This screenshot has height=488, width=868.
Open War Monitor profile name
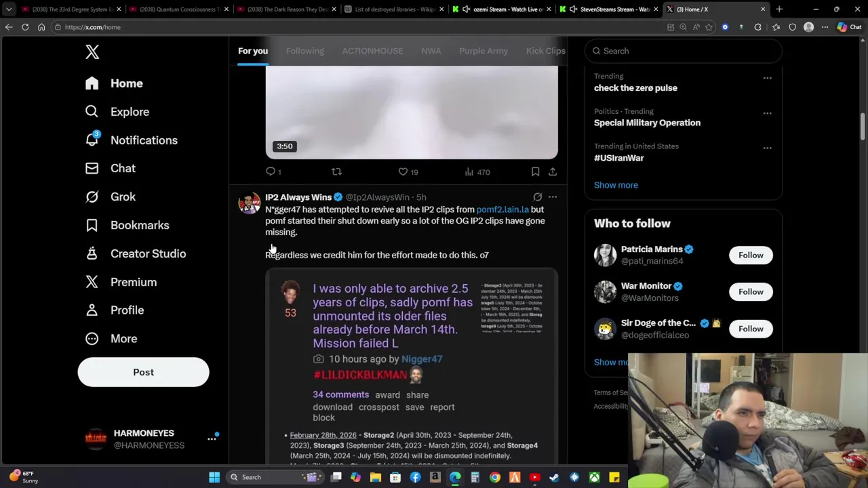646,286
